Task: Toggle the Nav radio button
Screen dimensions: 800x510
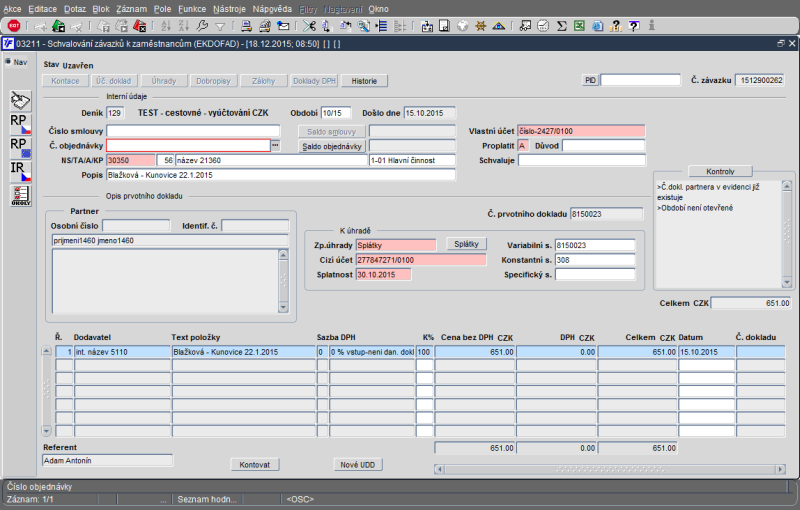Action: [x=8, y=62]
